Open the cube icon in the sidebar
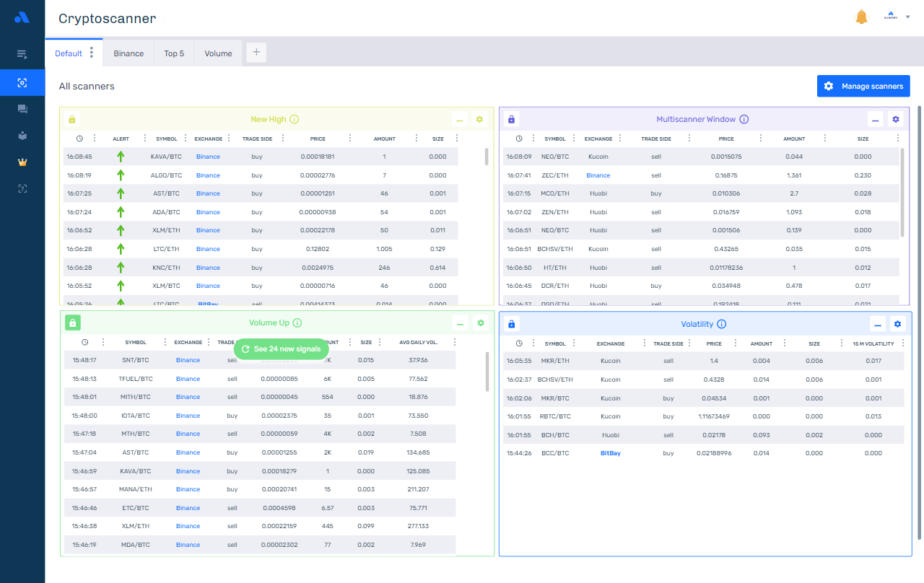924x583 pixels. point(22,135)
